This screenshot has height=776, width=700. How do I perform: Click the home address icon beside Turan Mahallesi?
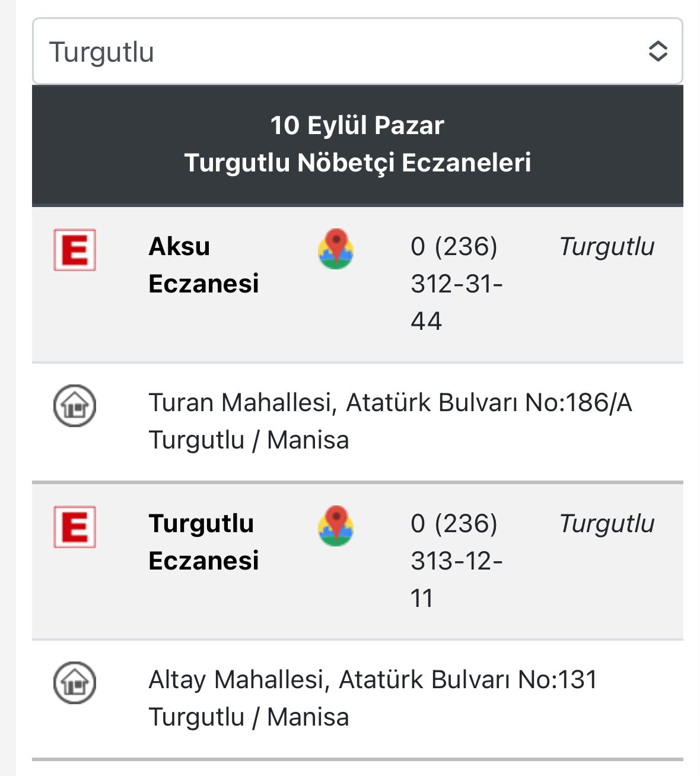[75, 406]
